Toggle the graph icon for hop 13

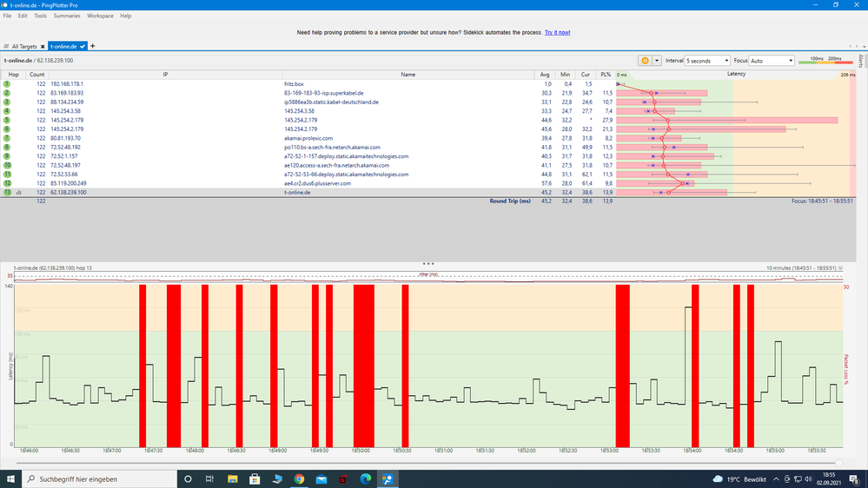click(17, 193)
